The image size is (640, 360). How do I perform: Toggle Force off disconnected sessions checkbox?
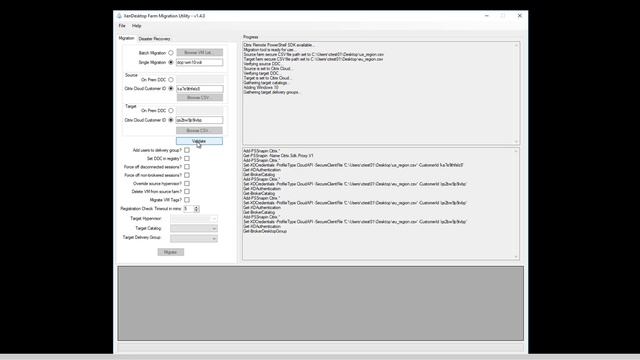[x=187, y=167]
